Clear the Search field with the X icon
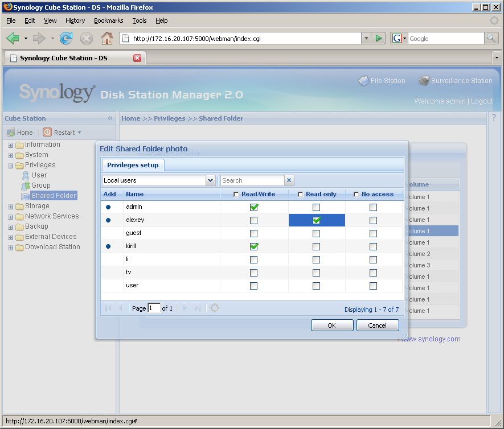Image resolution: width=504 pixels, height=429 pixels. (289, 180)
